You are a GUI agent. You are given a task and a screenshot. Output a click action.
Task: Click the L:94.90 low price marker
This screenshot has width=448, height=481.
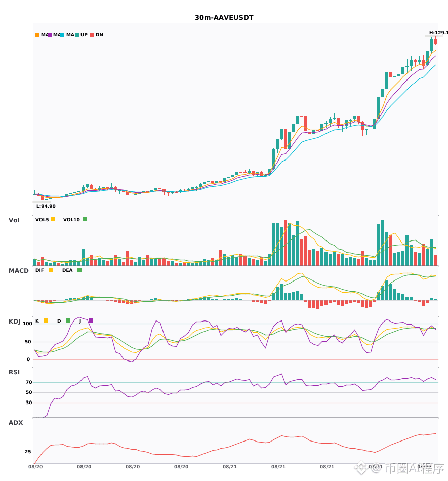(x=46, y=206)
